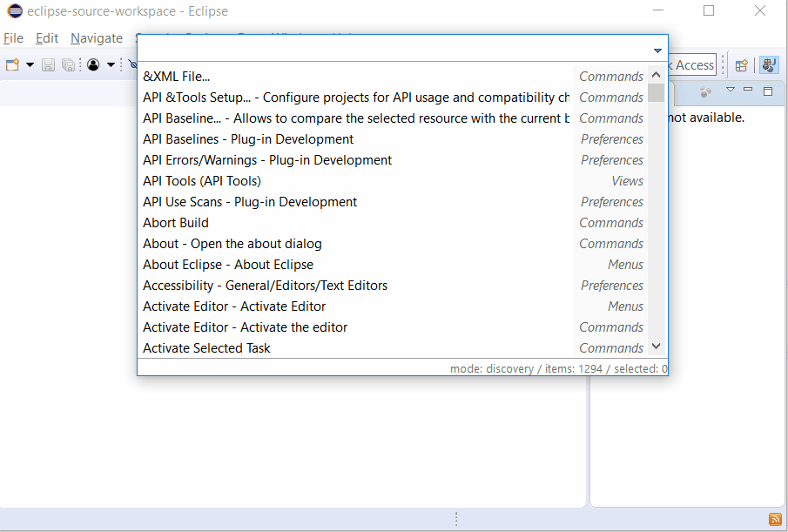Click the Save toolbar icon
788x532 pixels.
click(x=48, y=64)
